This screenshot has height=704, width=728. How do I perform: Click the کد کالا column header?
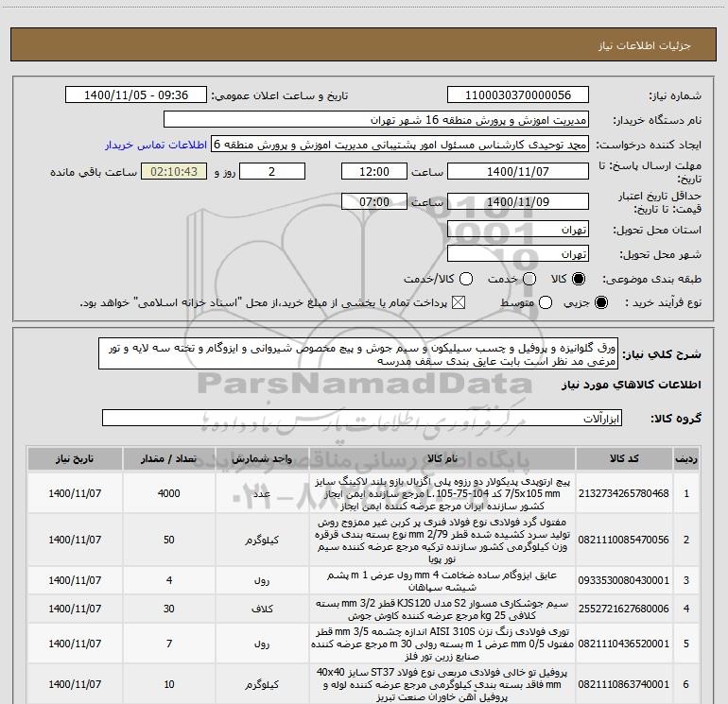point(624,459)
